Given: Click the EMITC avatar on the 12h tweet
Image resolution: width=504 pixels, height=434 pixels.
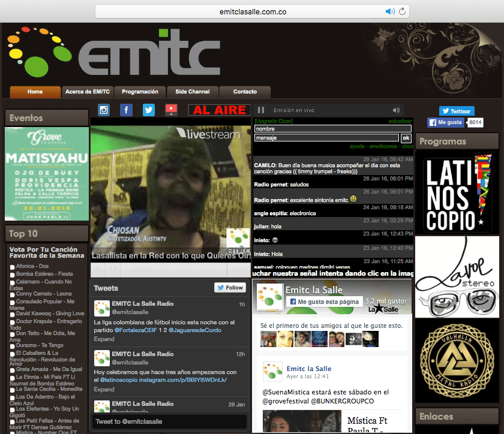Looking at the screenshot, I should 102,358.
